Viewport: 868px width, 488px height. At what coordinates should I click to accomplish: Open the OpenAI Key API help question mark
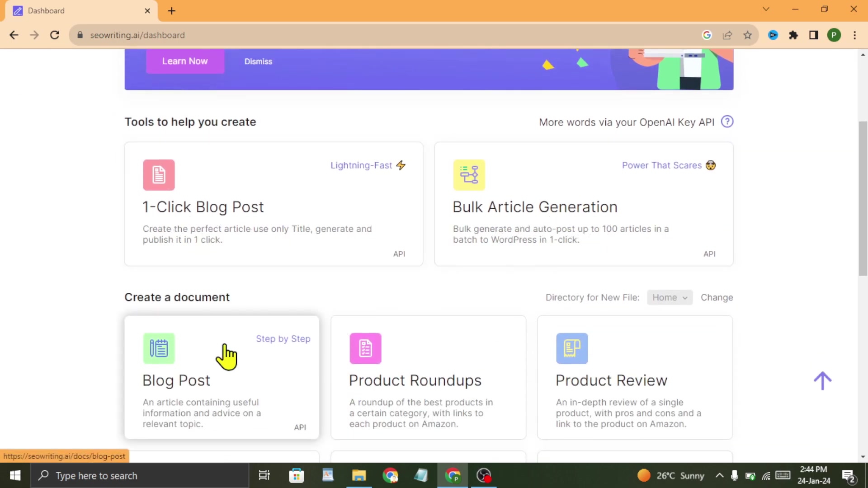click(x=727, y=122)
